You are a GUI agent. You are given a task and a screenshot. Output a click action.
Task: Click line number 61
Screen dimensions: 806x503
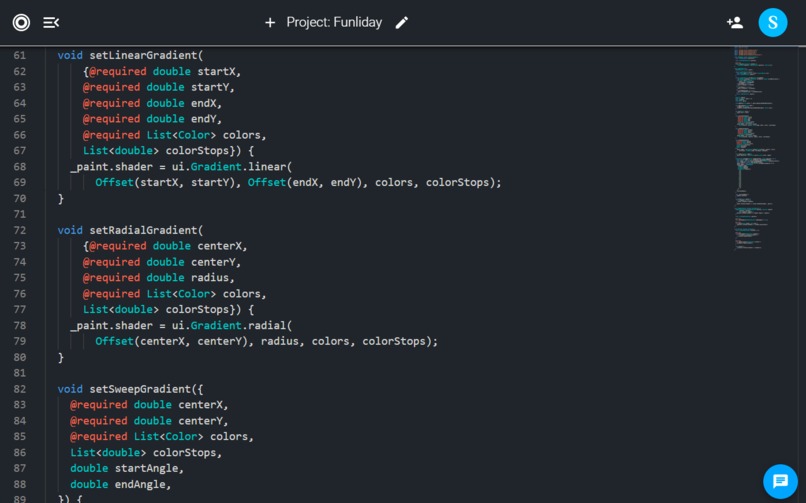pos(20,55)
